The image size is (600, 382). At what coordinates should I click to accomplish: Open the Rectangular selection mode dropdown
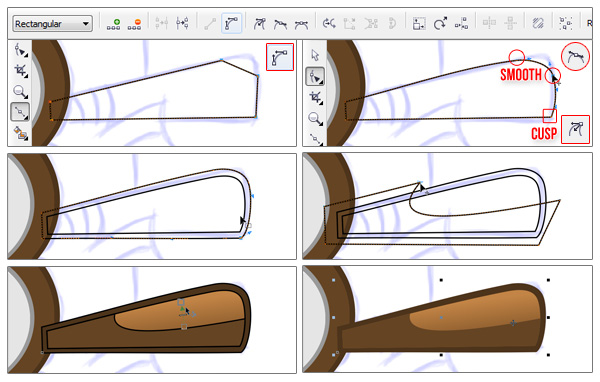[x=52, y=24]
